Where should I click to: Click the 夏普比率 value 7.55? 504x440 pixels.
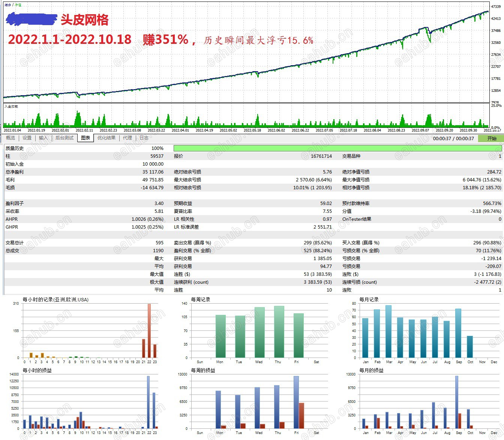pos(327,211)
